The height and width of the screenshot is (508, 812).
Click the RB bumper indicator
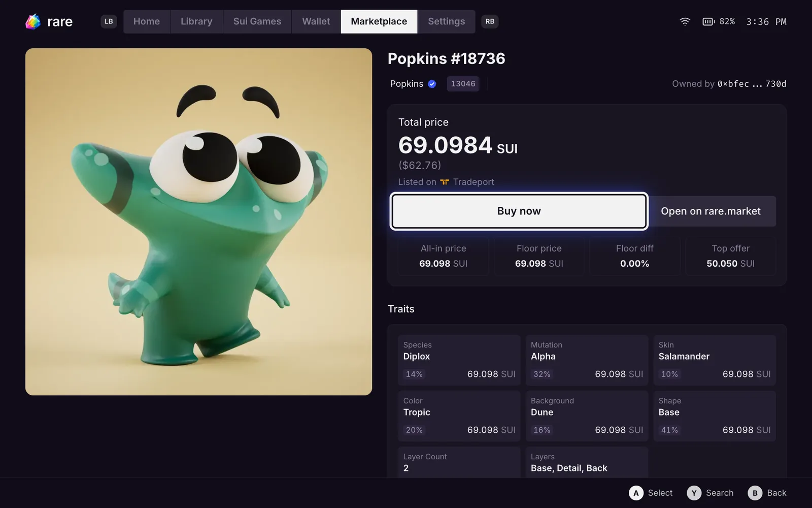click(490, 21)
